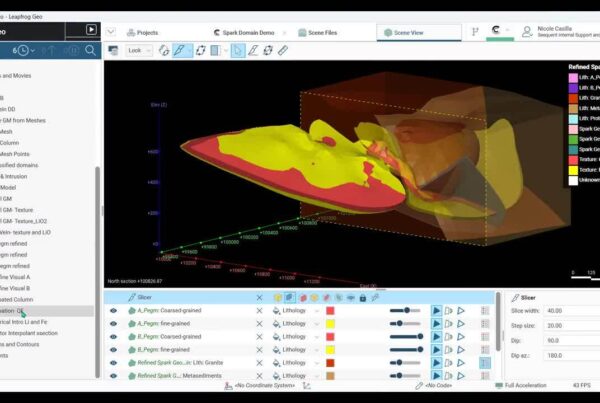600x403 pixels.
Task: Click the red shape icon in the Slicer header
Action: (303, 297)
